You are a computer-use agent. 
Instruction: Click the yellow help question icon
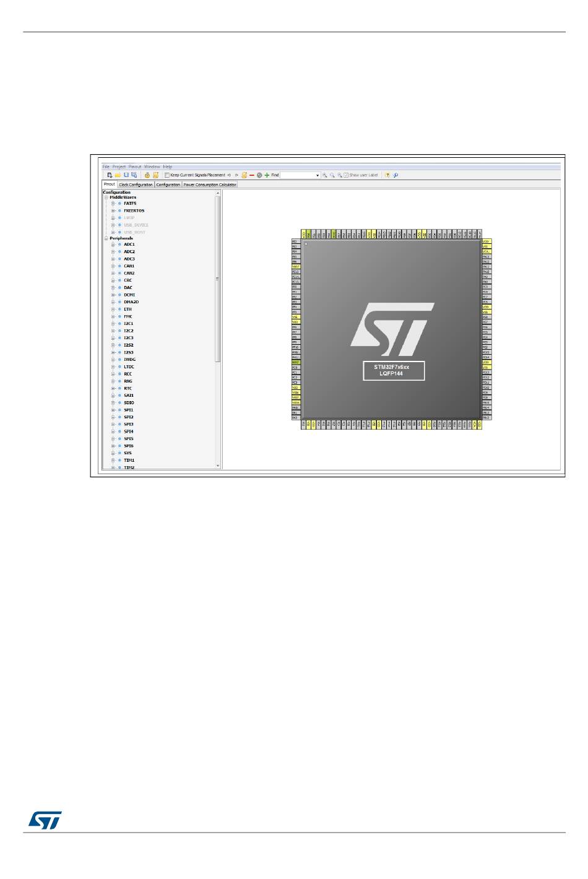click(x=387, y=175)
